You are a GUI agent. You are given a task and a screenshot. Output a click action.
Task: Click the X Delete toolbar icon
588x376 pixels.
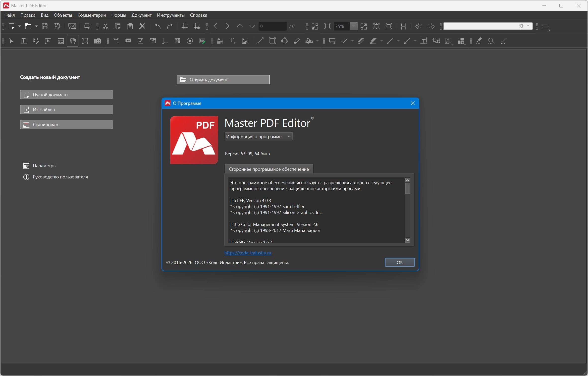tap(142, 26)
